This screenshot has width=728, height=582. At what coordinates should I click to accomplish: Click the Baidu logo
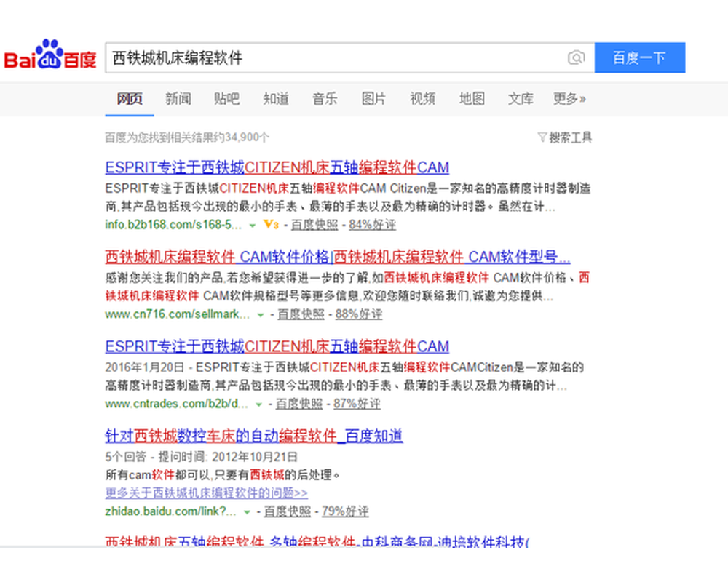50,55
